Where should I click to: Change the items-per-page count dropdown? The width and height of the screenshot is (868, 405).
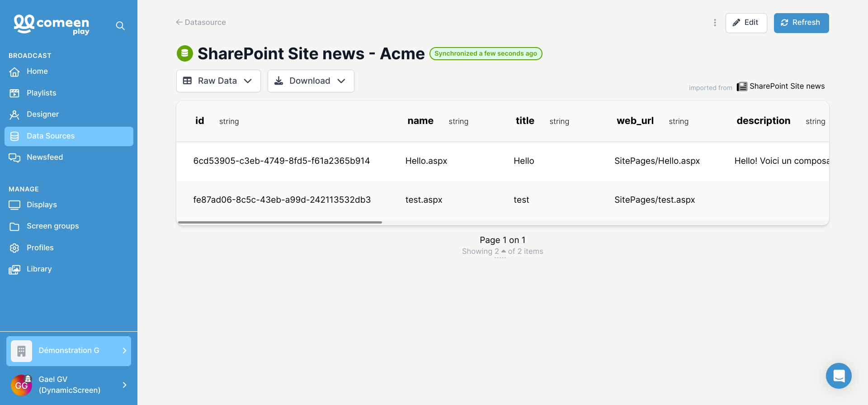click(x=500, y=252)
